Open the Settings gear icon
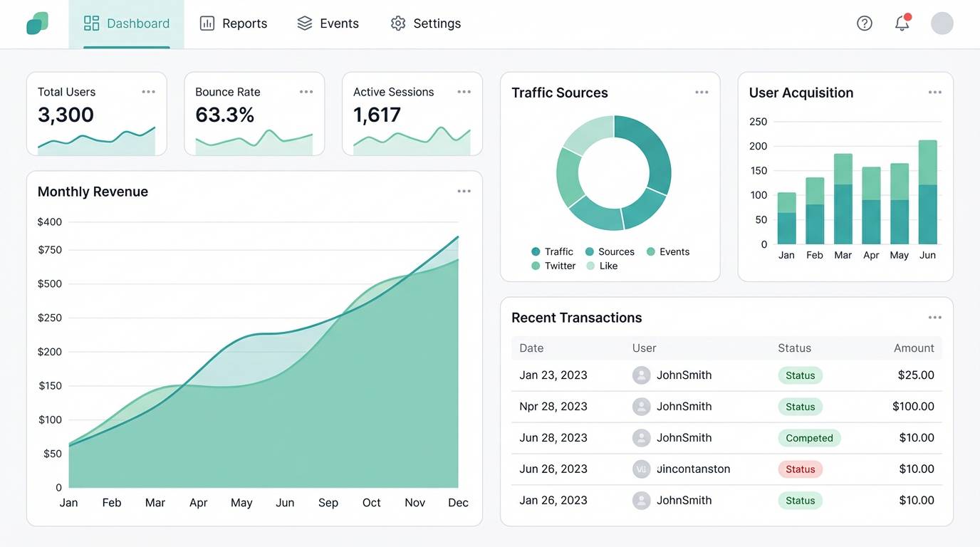980x547 pixels. (x=397, y=23)
